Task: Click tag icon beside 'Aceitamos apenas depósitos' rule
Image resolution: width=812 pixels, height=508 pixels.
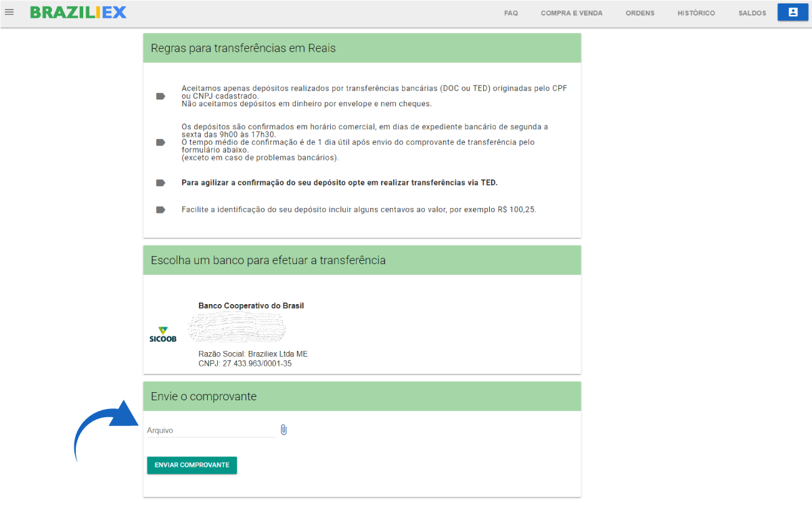Action: click(x=160, y=96)
